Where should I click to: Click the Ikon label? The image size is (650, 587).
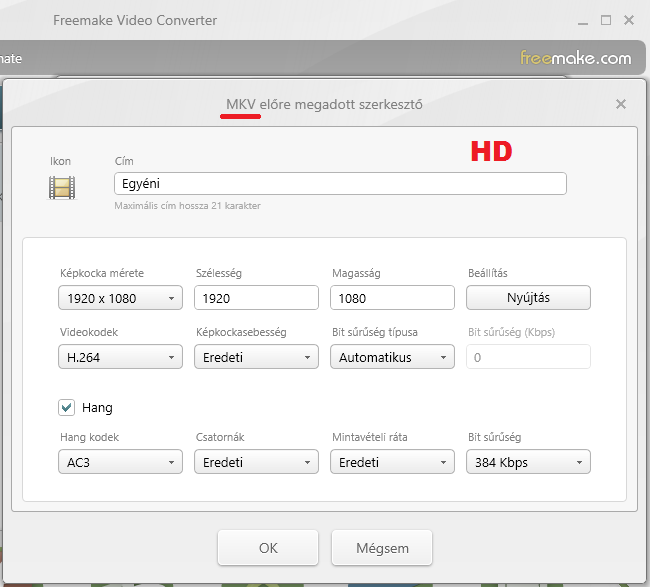pyautogui.click(x=61, y=161)
